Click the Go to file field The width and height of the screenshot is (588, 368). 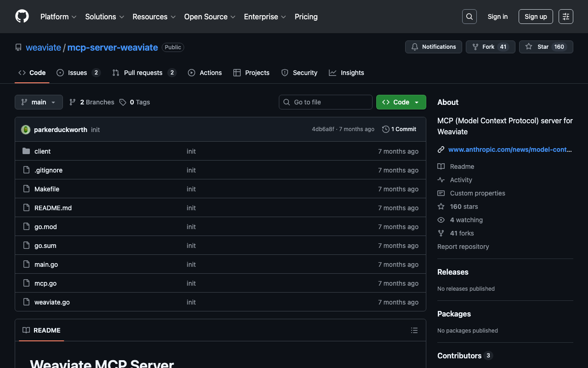[326, 102]
